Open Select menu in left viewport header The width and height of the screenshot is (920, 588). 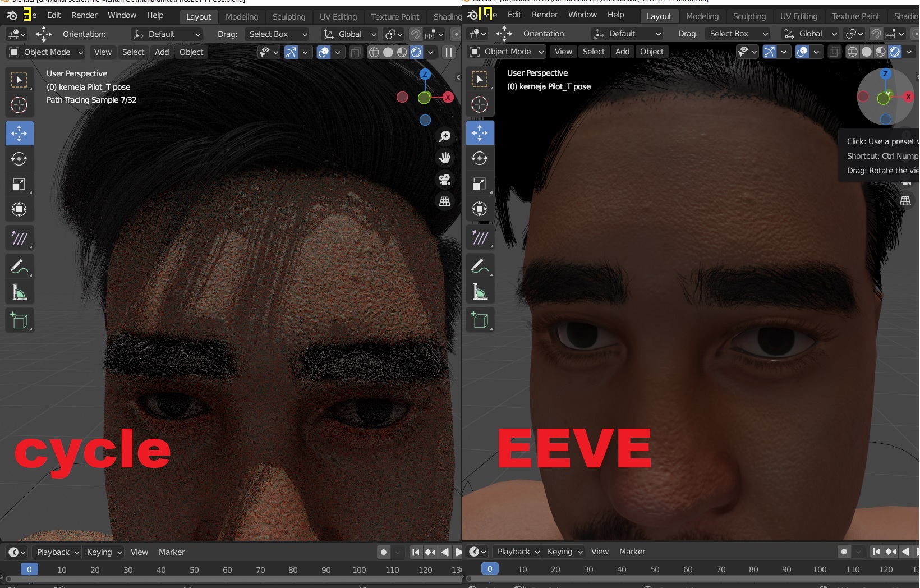tap(133, 52)
